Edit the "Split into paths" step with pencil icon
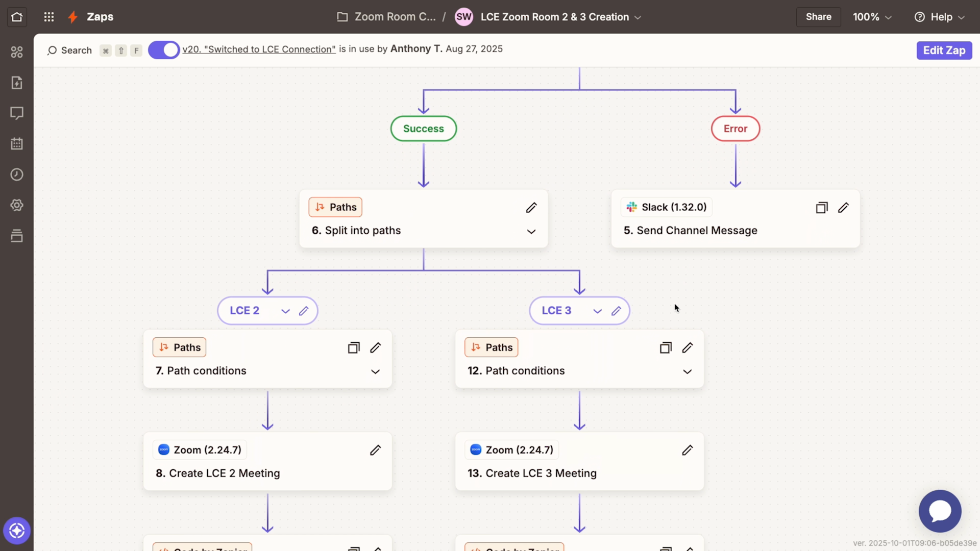The height and width of the screenshot is (551, 980). (531, 208)
